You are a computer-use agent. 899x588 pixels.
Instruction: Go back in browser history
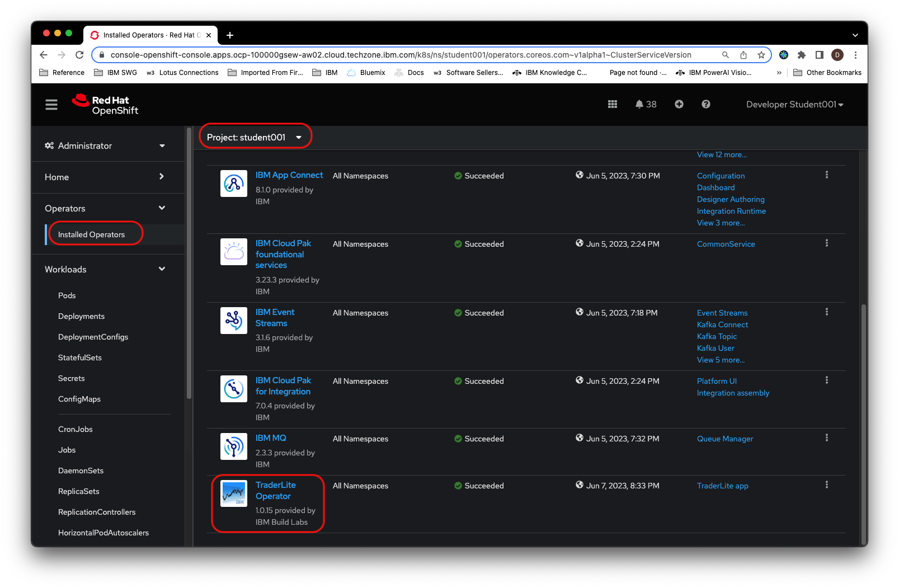(44, 55)
